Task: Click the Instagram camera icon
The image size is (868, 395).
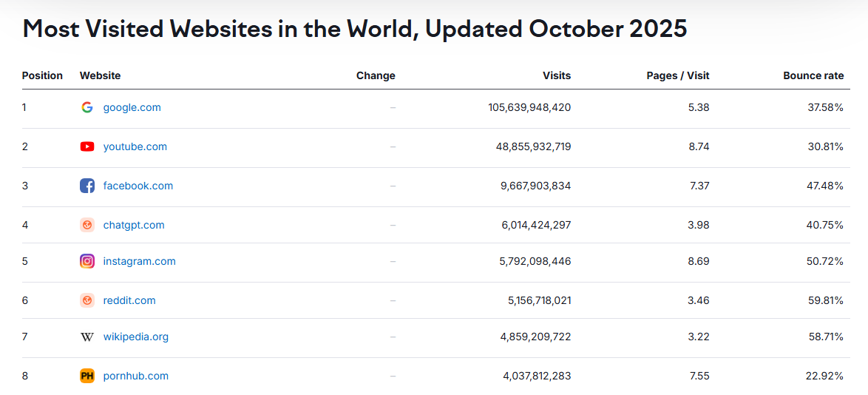Action: [x=87, y=261]
